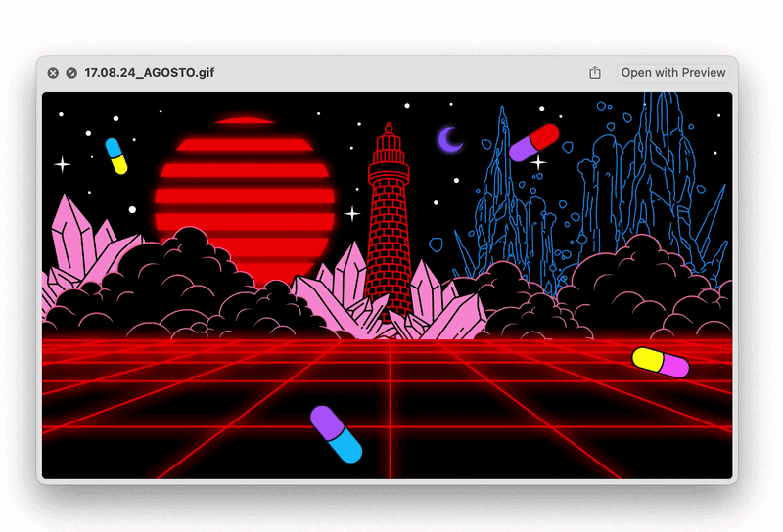Click the Share icon in the title bar
Viewport: 783px width, 532px height.
(x=595, y=73)
